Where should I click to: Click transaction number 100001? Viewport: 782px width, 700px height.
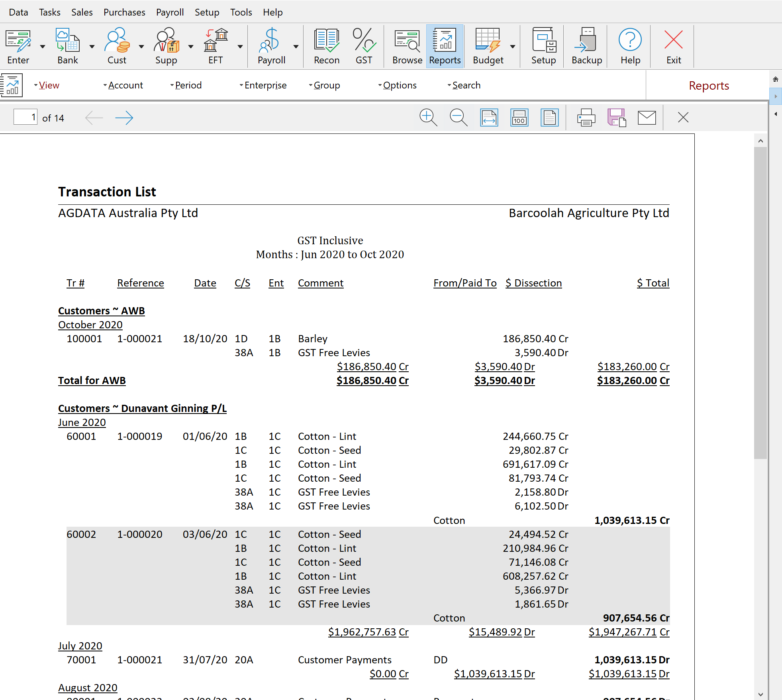pos(84,339)
